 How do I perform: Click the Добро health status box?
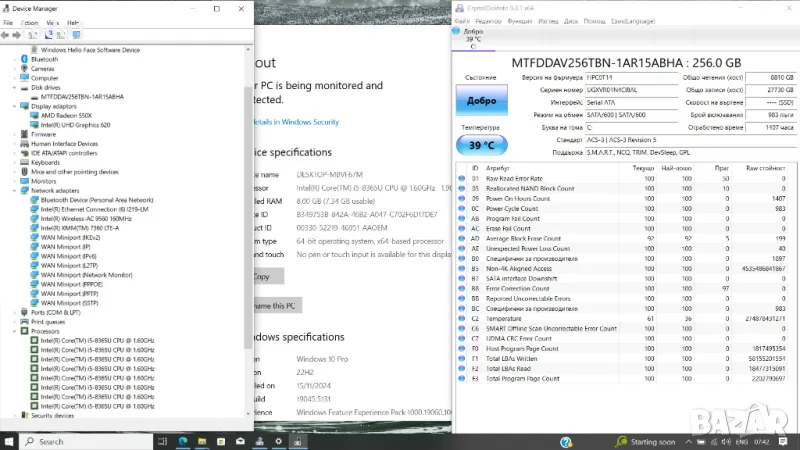click(481, 100)
